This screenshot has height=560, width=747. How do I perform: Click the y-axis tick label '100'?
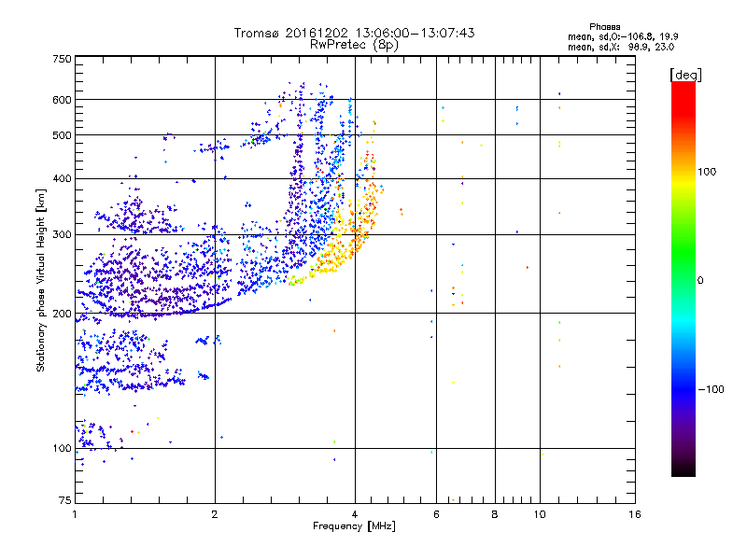pyautogui.click(x=63, y=449)
